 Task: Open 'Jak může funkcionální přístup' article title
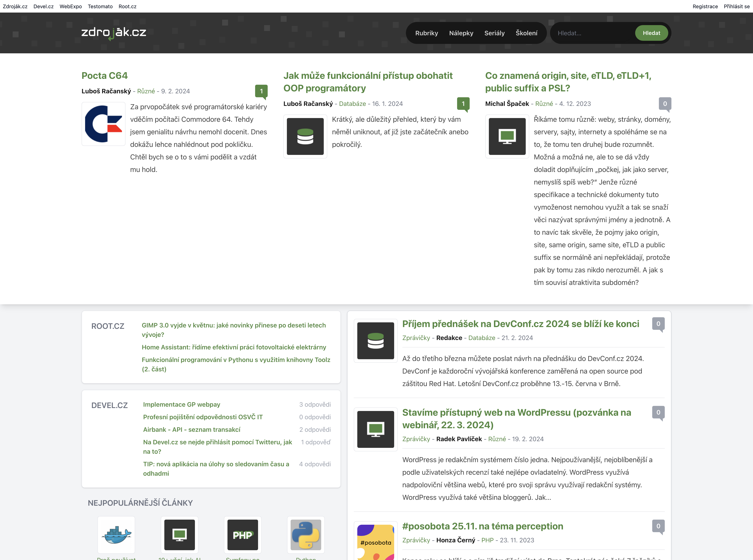click(368, 82)
